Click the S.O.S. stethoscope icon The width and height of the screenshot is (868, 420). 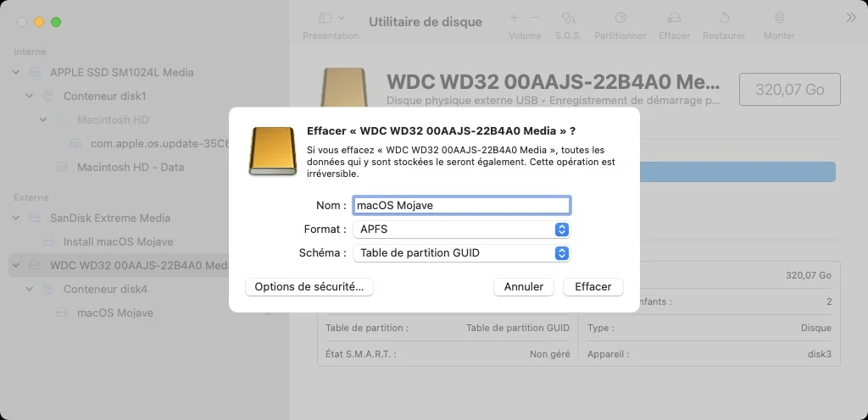(569, 19)
